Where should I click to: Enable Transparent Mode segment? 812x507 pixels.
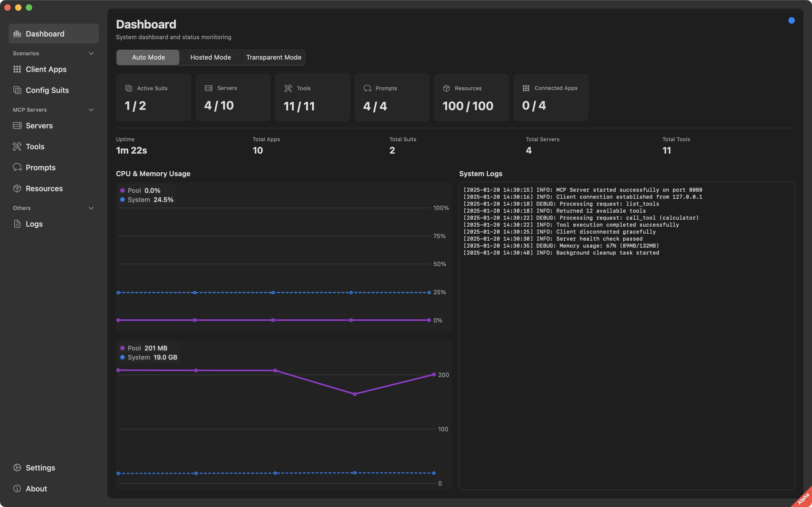[x=274, y=57]
